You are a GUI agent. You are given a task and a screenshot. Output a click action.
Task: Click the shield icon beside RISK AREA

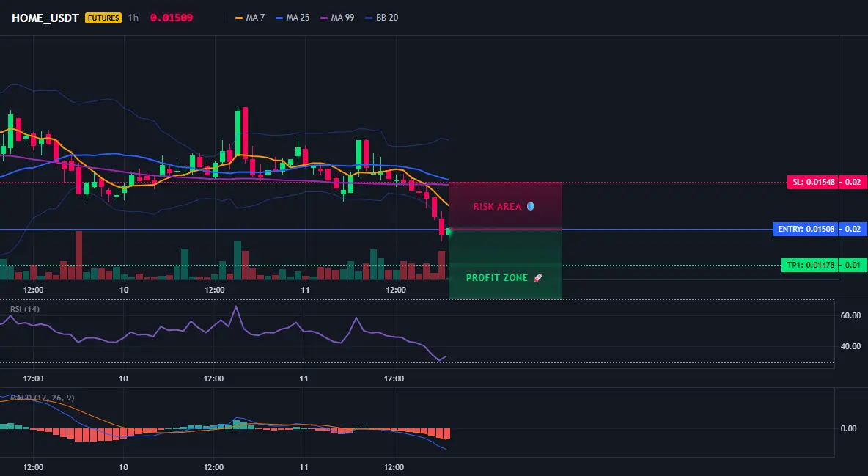pos(530,207)
